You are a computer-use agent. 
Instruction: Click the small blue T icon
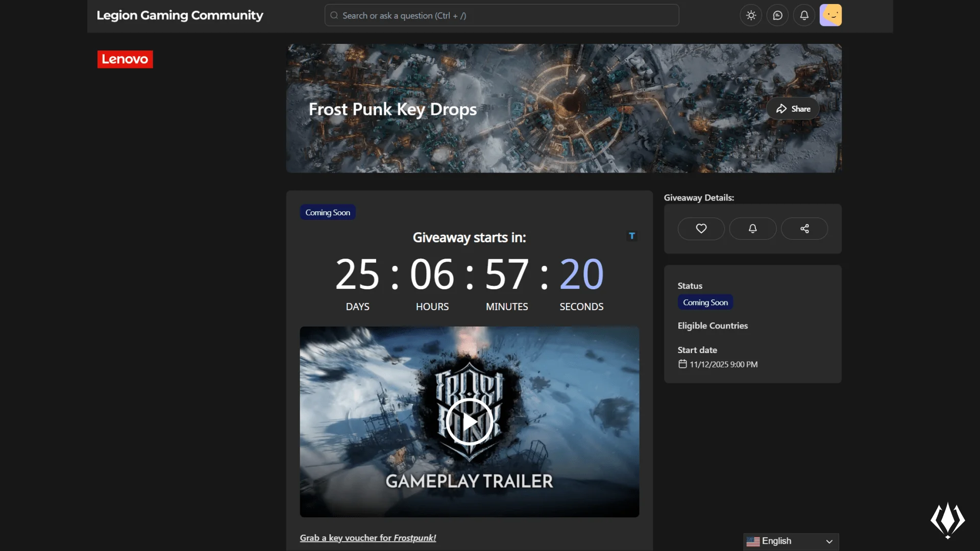(x=632, y=236)
